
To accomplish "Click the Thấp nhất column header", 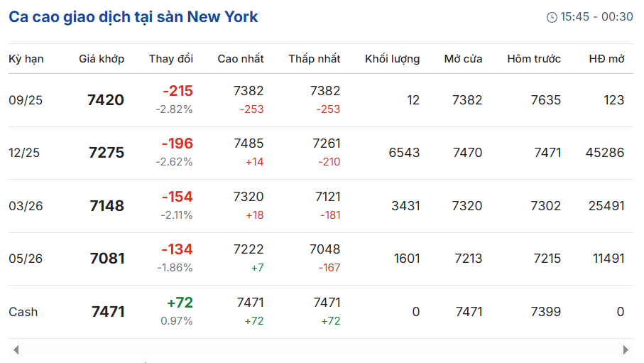I will pos(315,59).
